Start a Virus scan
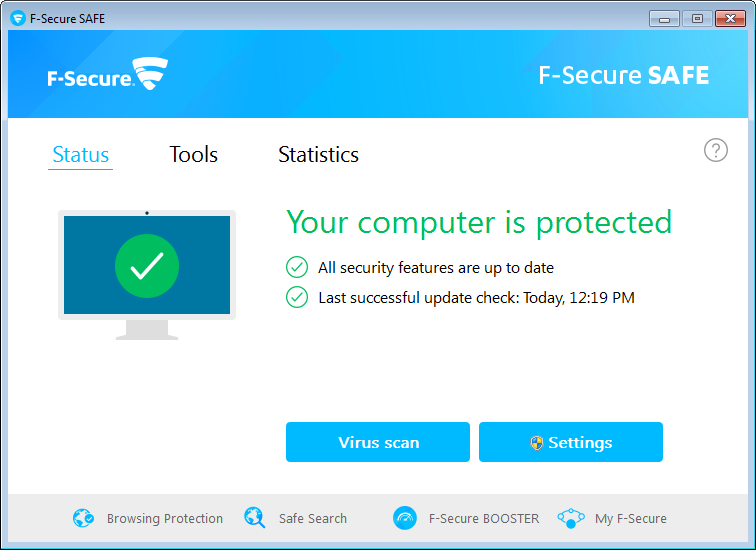This screenshot has height=550, width=756. (378, 442)
